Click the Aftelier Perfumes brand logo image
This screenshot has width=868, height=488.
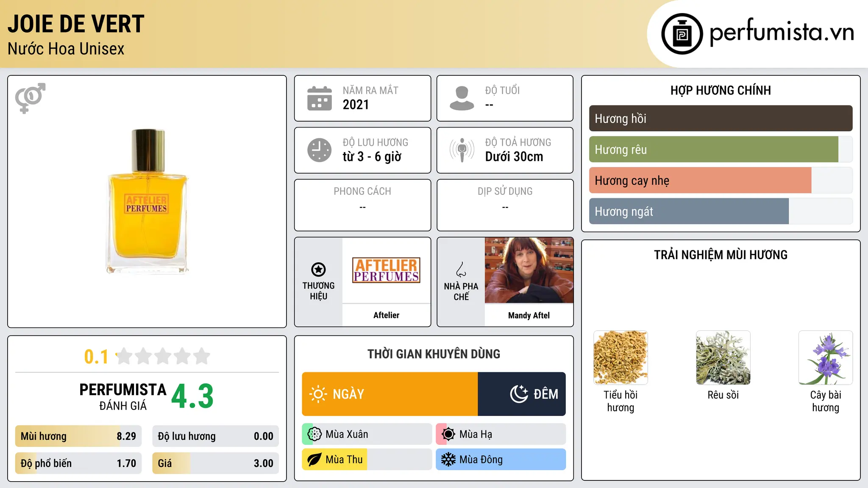point(386,270)
